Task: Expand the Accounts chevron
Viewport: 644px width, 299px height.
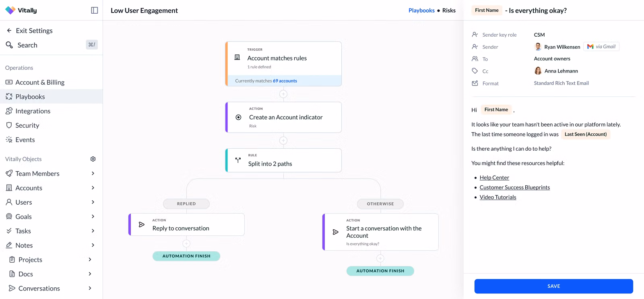Action: coord(93,188)
